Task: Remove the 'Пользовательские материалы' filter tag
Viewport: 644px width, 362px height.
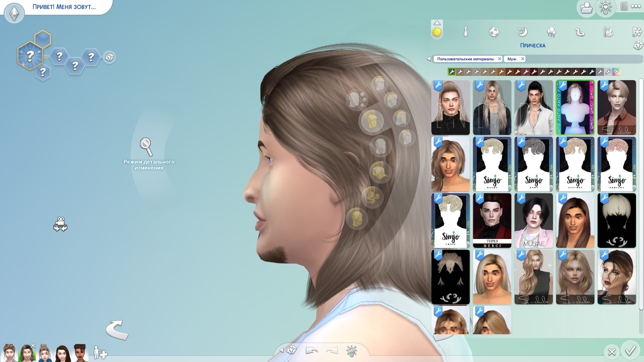Action: coord(499,59)
